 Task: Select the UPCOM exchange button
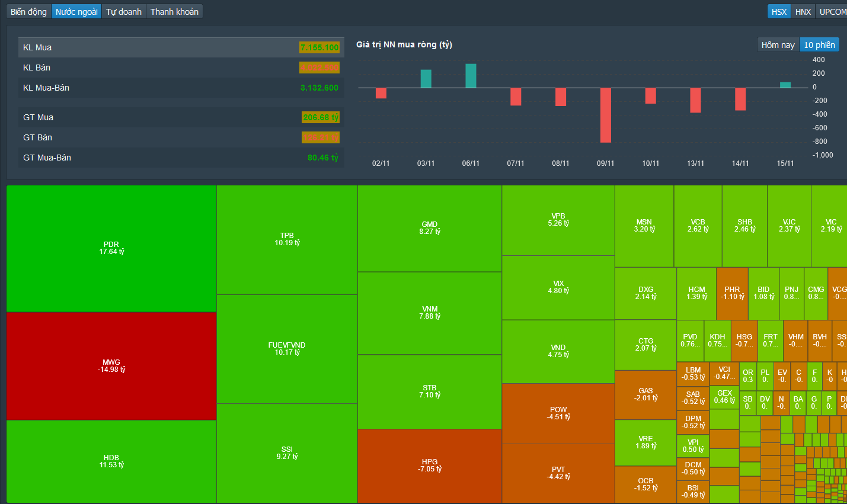coord(832,11)
